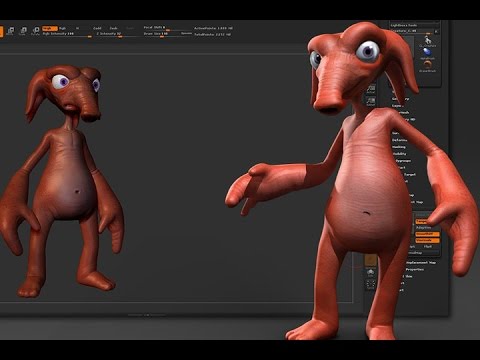Viewport: 480px width, 360px height.
Task: Expand the Visibility subpalette
Action: (x=399, y=154)
